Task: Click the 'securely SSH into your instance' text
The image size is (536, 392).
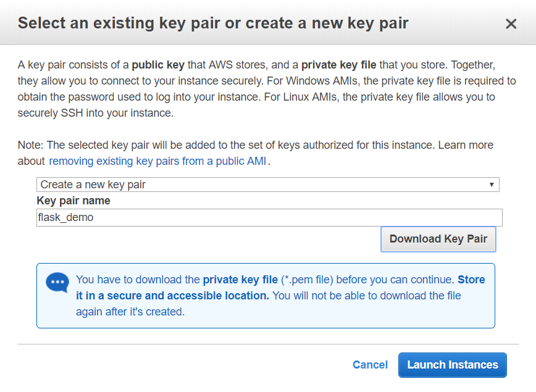Action: [95, 113]
